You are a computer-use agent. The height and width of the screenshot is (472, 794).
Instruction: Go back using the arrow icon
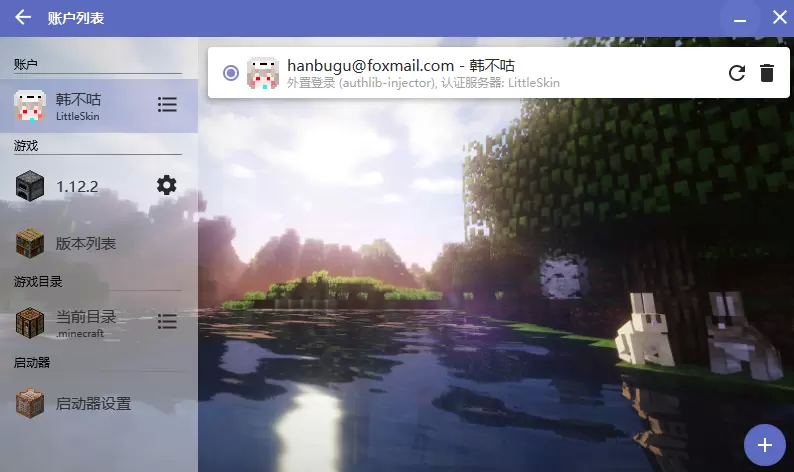(x=23, y=18)
